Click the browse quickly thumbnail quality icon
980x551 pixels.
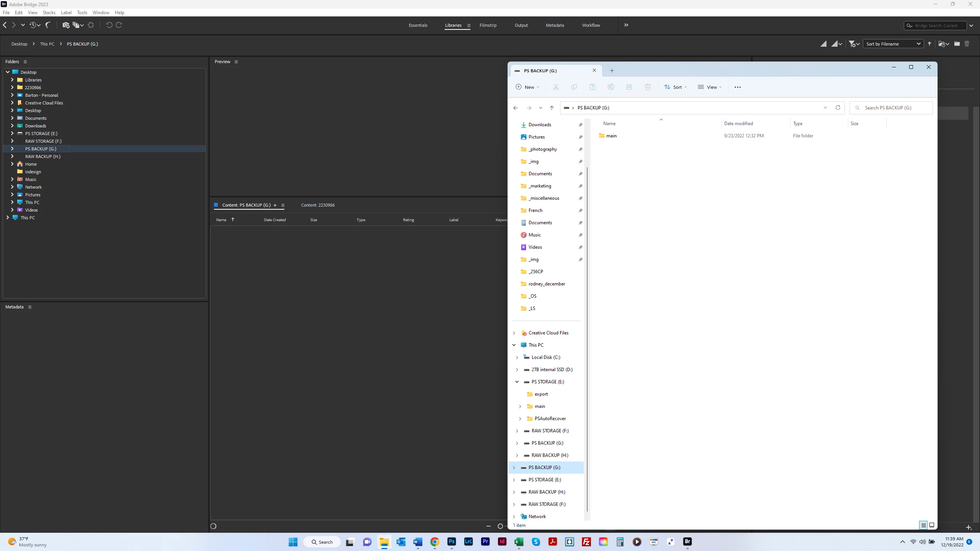(x=823, y=44)
